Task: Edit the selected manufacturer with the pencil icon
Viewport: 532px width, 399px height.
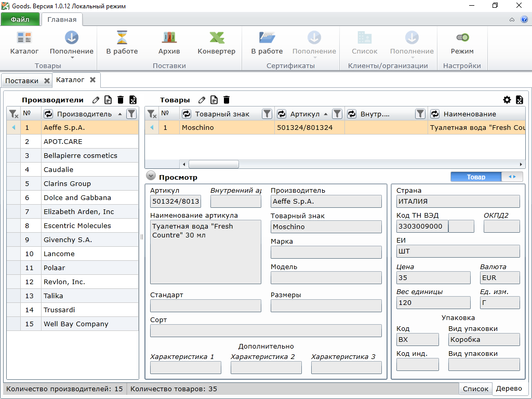Action: (96, 100)
